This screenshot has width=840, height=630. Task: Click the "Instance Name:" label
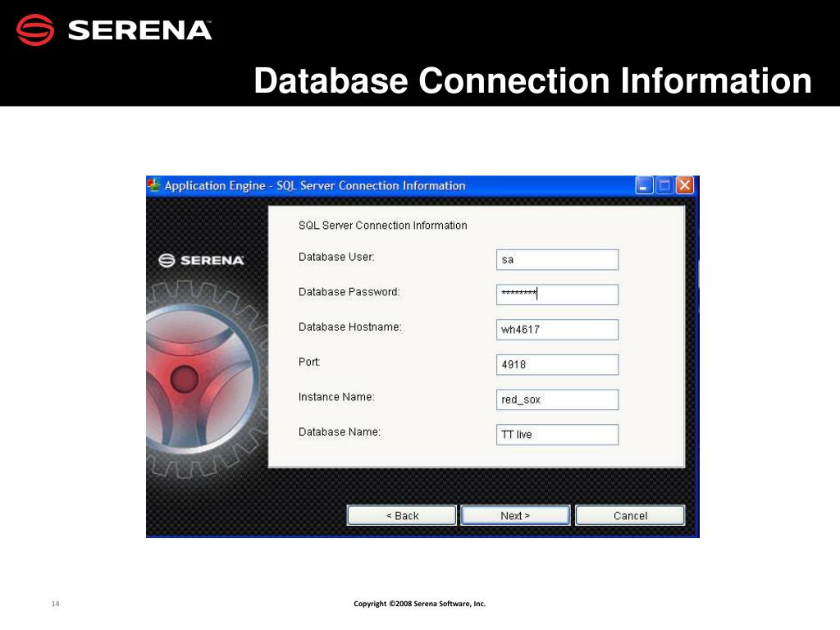click(x=336, y=397)
